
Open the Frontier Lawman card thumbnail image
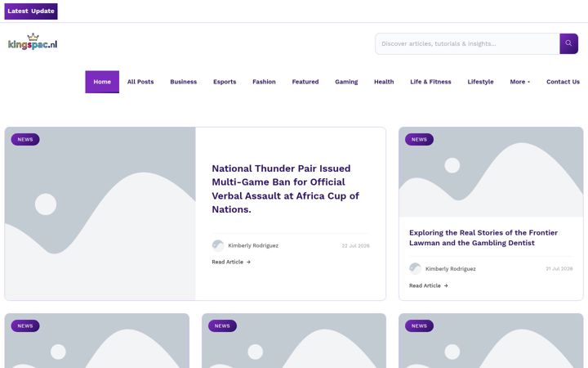[491, 172]
